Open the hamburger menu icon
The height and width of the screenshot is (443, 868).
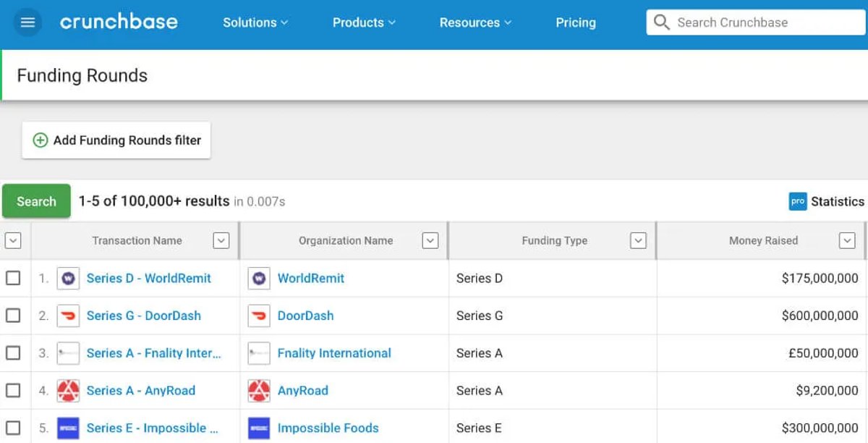(x=27, y=22)
